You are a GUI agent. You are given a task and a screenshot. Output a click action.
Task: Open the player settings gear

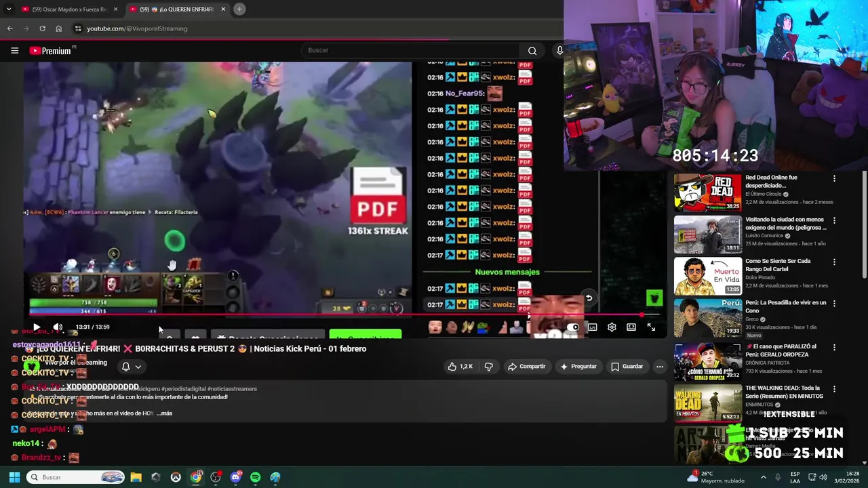(612, 327)
